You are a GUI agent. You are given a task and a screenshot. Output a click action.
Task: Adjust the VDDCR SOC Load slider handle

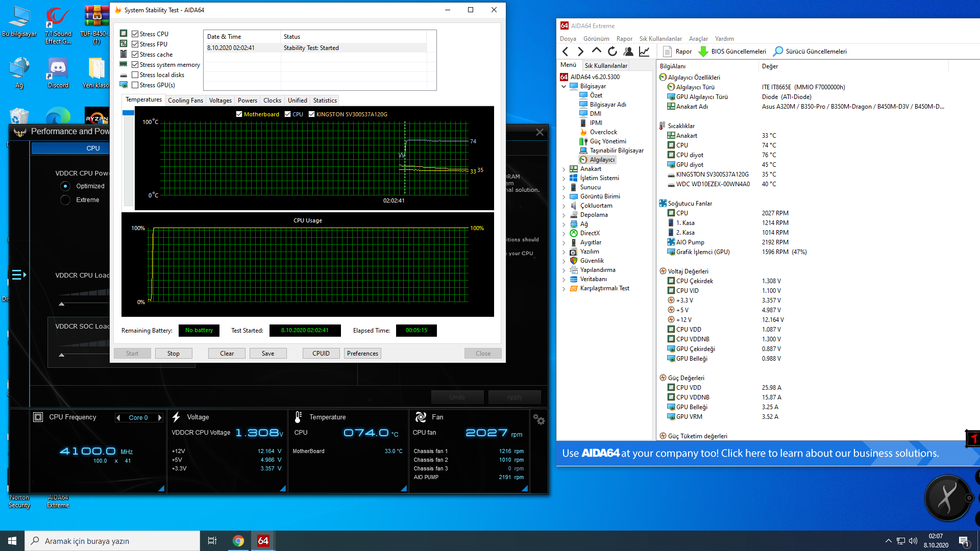click(62, 355)
